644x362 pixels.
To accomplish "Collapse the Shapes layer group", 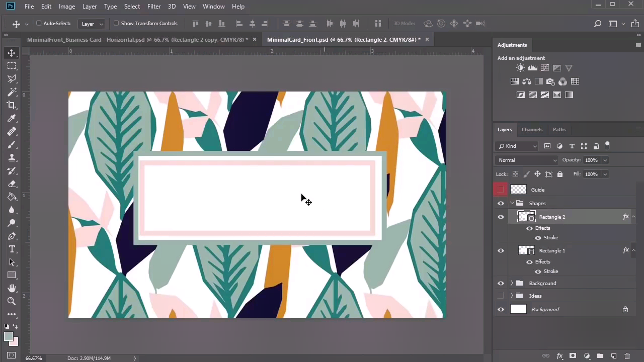I will click(512, 203).
